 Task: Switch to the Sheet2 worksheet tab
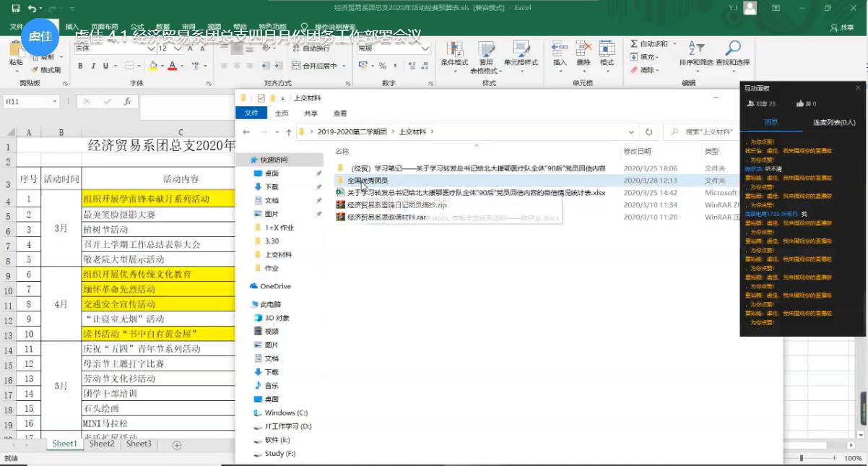[102, 444]
